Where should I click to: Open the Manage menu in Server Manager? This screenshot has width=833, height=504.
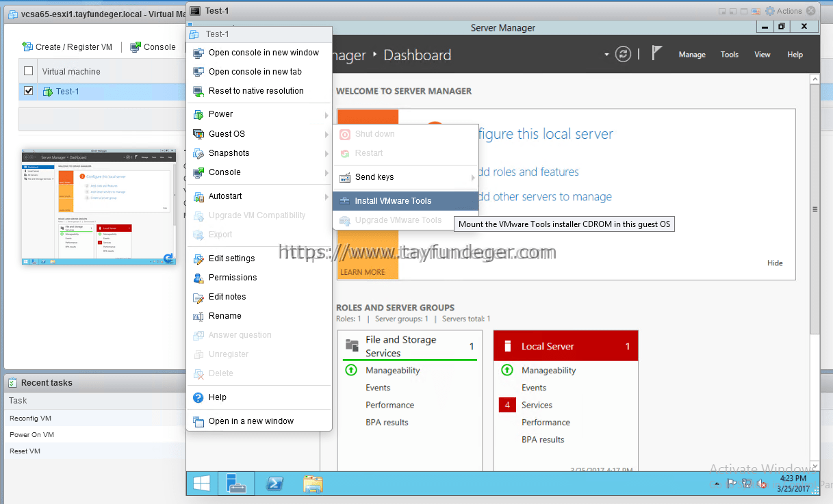pos(692,55)
